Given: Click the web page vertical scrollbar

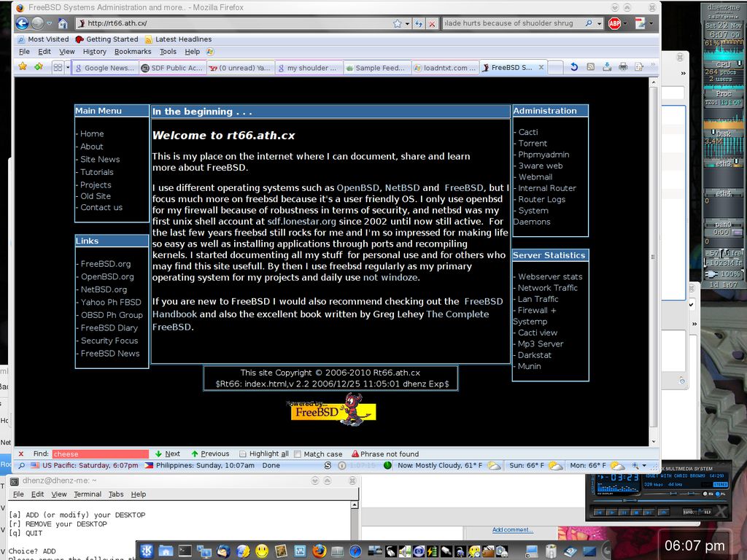Looking at the screenshot, I should (x=654, y=261).
